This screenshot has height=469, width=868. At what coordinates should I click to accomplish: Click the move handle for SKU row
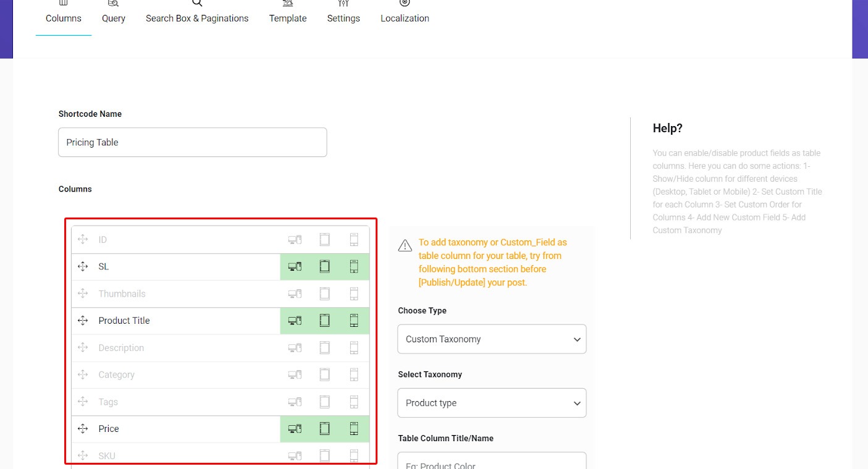point(83,455)
